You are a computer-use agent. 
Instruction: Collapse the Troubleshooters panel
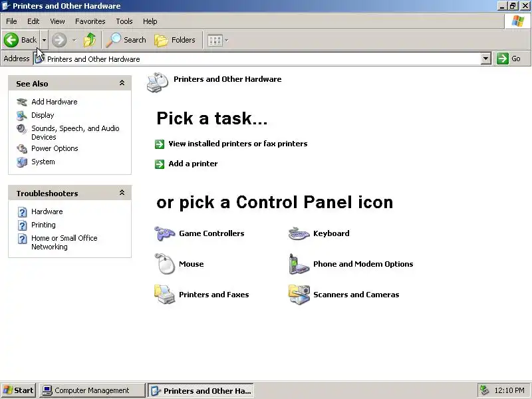pos(122,193)
